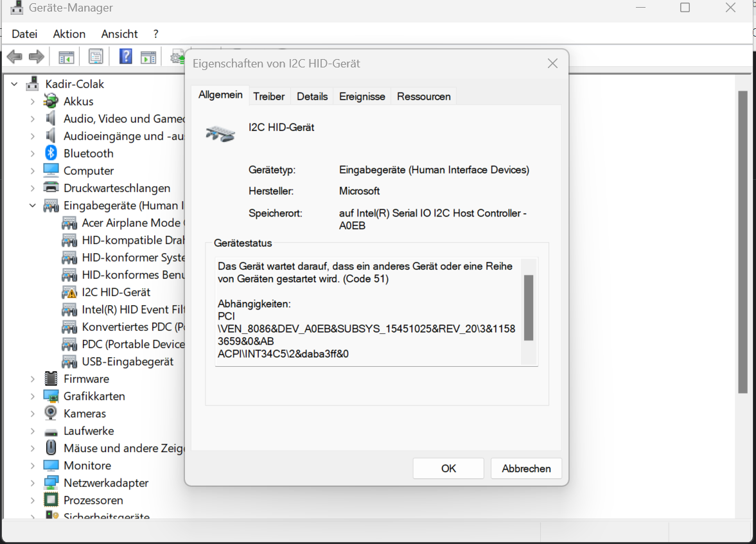Click the Properties toolbar icon
This screenshot has width=756, height=544.
pyautogui.click(x=96, y=57)
